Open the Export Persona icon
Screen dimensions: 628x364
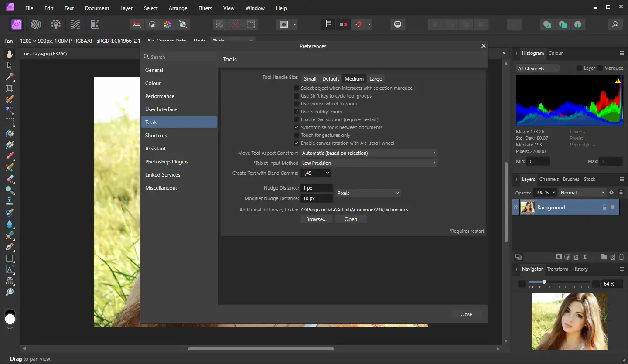coord(95,24)
